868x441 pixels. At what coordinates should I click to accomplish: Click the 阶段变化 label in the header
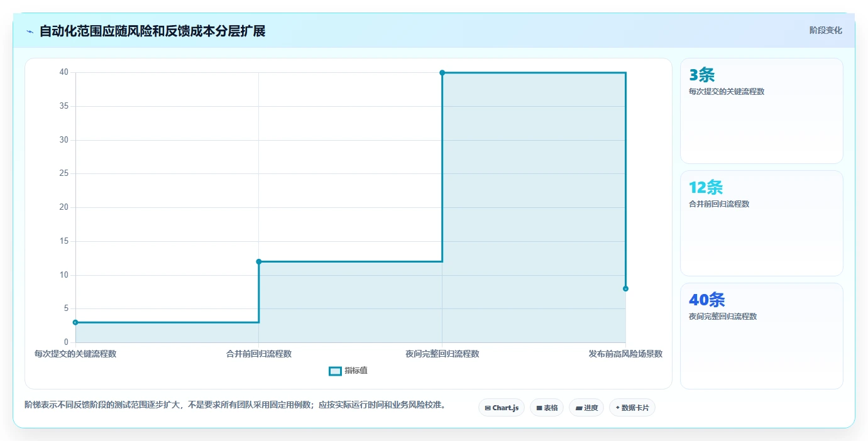tap(825, 31)
